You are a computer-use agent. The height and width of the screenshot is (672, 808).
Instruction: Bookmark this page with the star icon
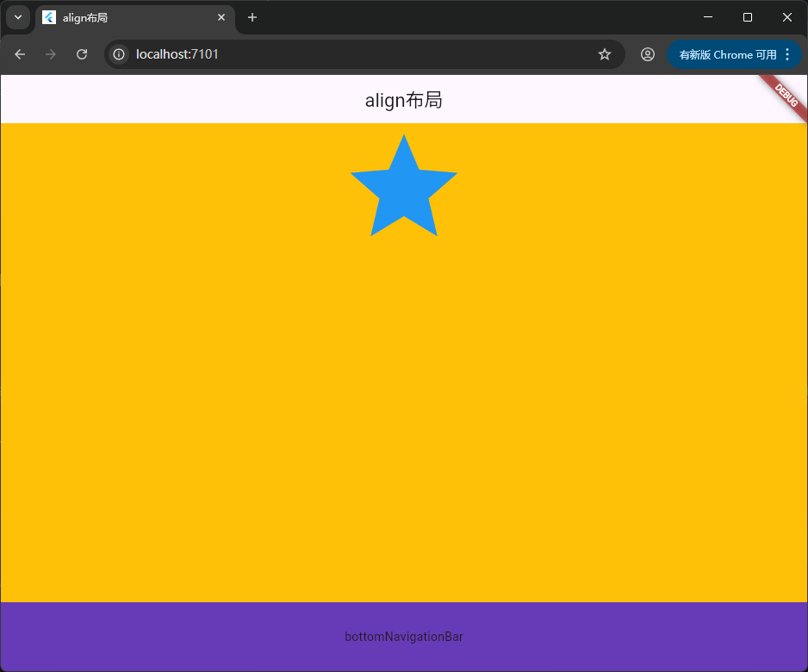click(x=605, y=54)
